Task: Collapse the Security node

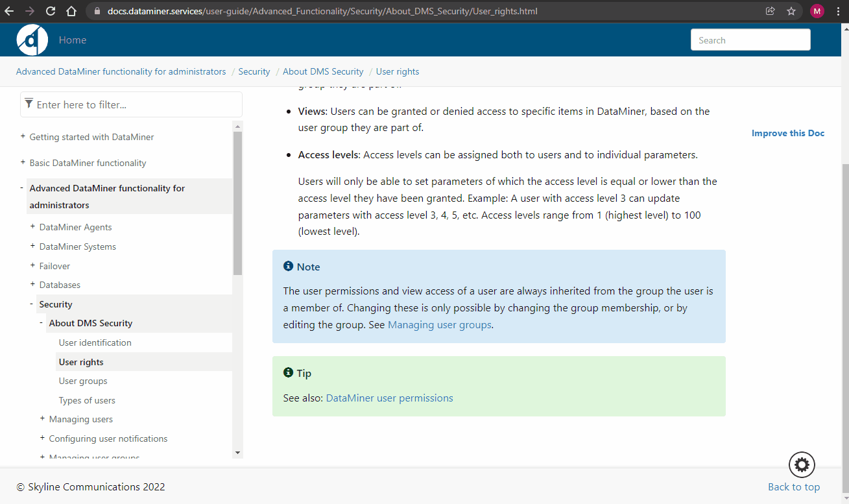Action: [x=32, y=304]
